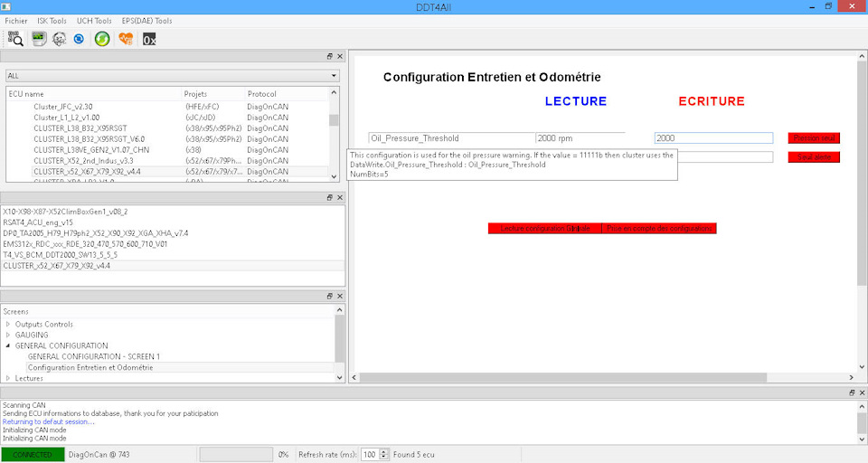Open the ALL filter dropdown

pyautogui.click(x=173, y=76)
